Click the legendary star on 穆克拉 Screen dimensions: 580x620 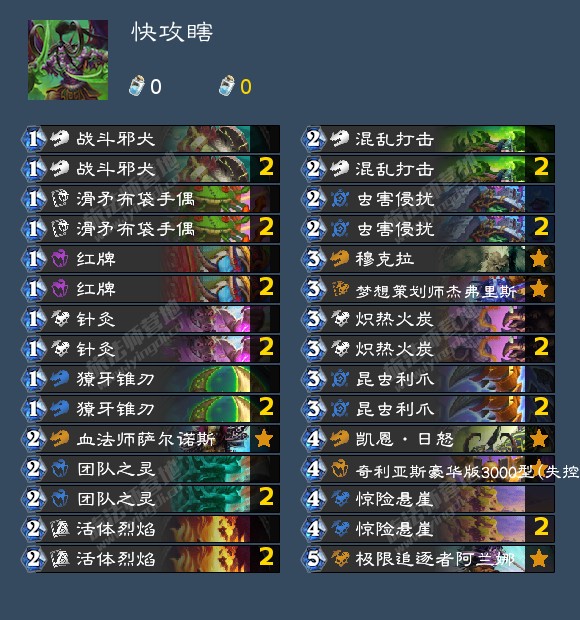coord(539,259)
